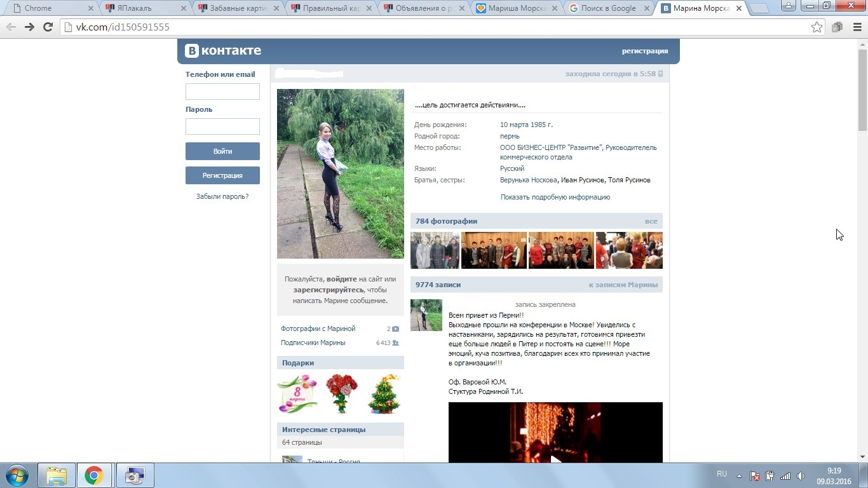
Task: Switch to the Мариша Морская tab
Action: (515, 9)
